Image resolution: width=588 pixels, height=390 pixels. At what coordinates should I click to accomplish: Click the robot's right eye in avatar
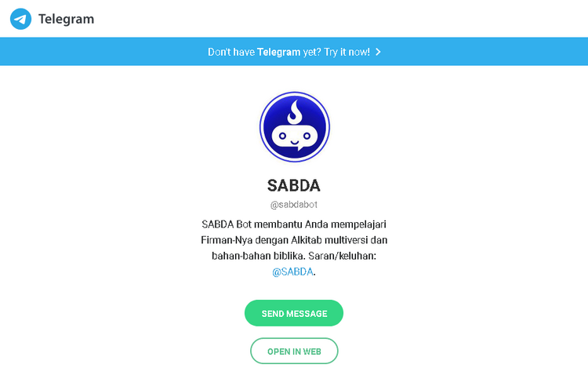307,136
